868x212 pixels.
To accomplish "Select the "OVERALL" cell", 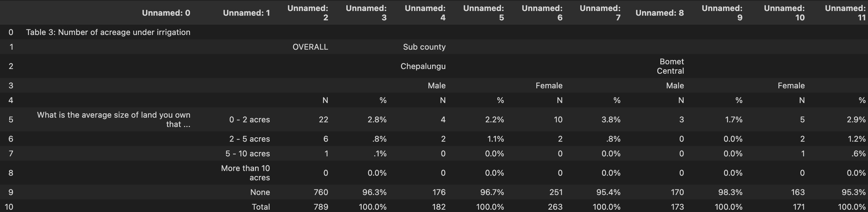I will (310, 47).
